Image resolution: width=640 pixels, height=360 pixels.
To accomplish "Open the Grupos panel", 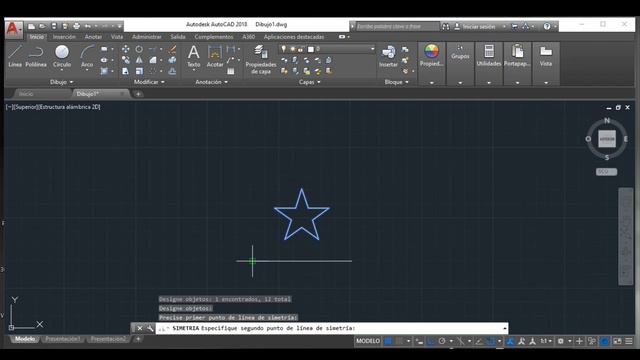I will pyautogui.click(x=460, y=52).
